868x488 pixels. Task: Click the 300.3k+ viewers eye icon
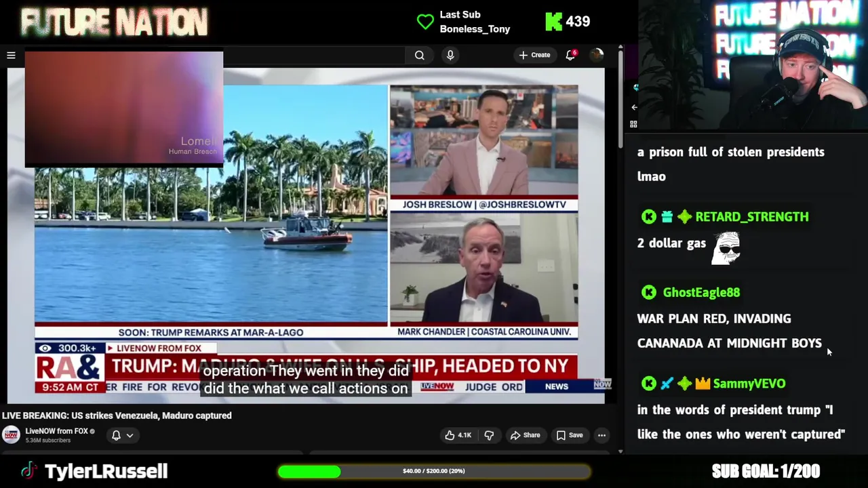(x=45, y=348)
